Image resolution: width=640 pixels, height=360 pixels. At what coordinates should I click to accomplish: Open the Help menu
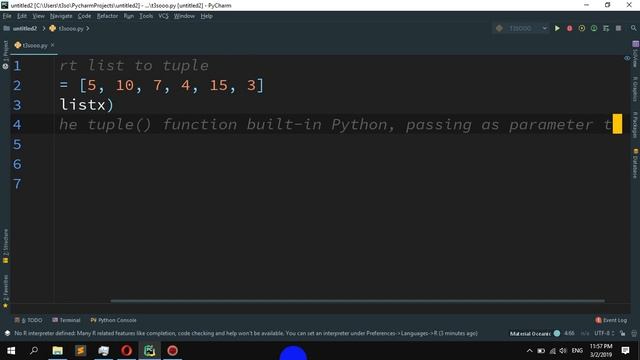pyautogui.click(x=207, y=16)
